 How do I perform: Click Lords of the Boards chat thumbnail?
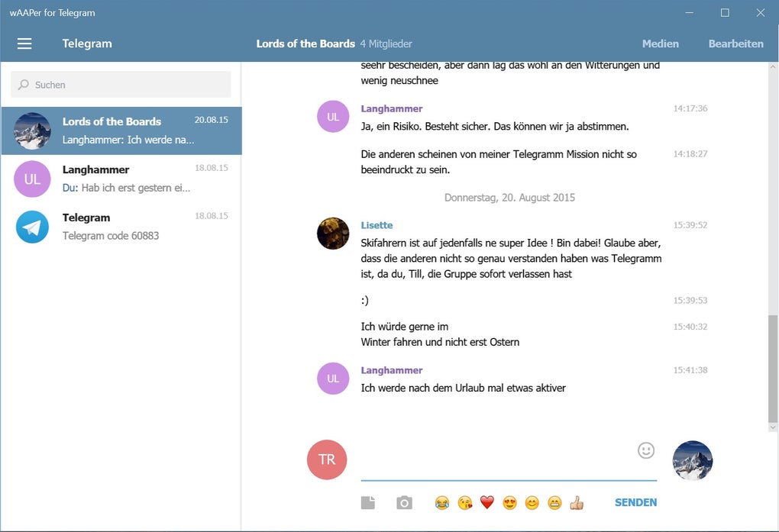(x=32, y=131)
